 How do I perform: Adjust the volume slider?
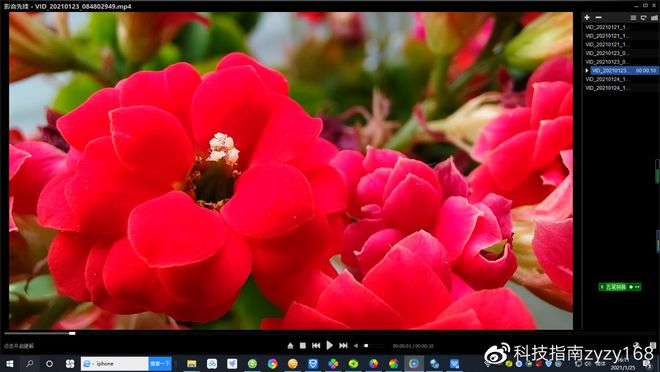point(374,346)
